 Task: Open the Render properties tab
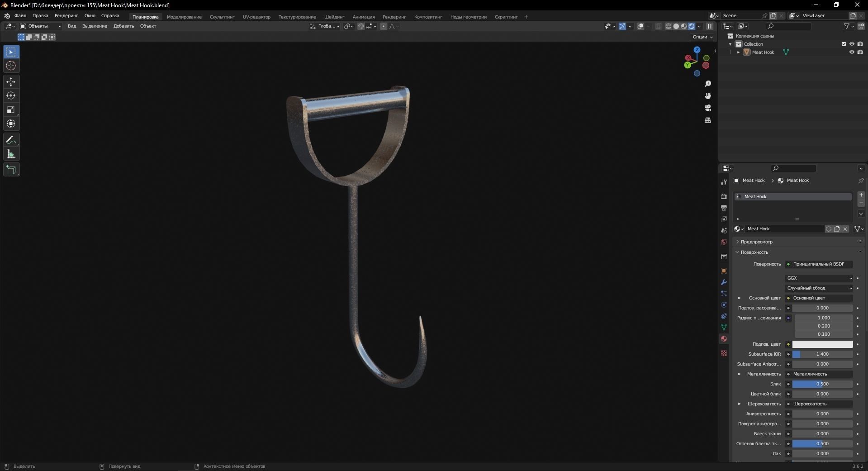pyautogui.click(x=724, y=196)
